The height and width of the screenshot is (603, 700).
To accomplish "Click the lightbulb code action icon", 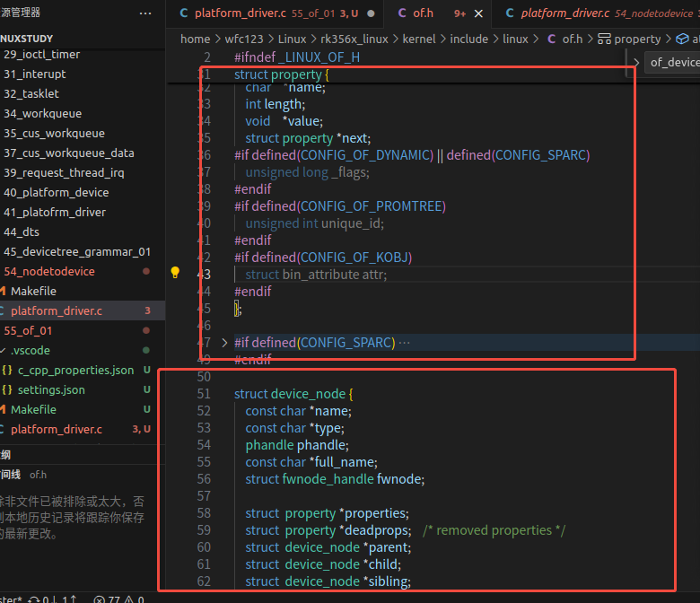I will 175,273.
